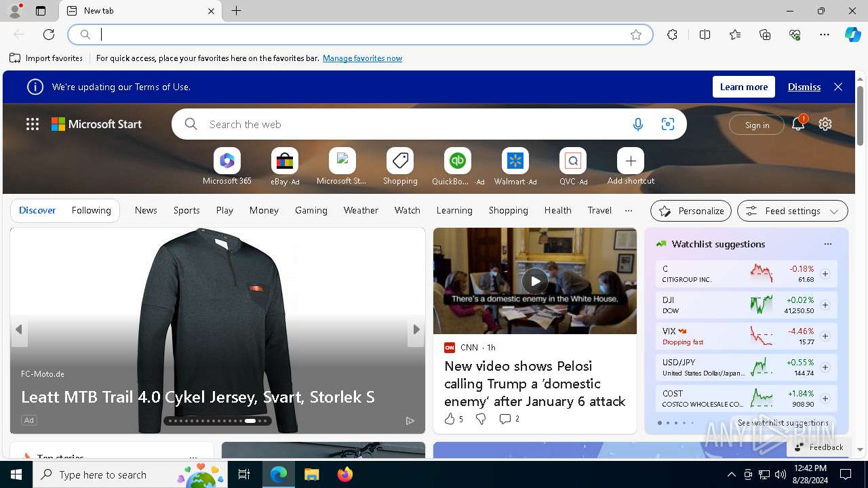Dislike the Pelosi news story
This screenshot has height=488, width=868.
click(x=481, y=419)
